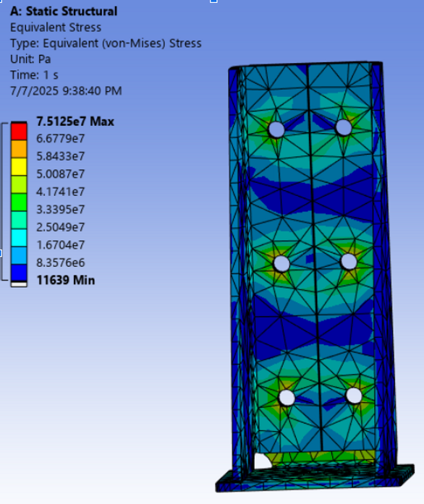Select the light blue legend color band

click(19, 255)
